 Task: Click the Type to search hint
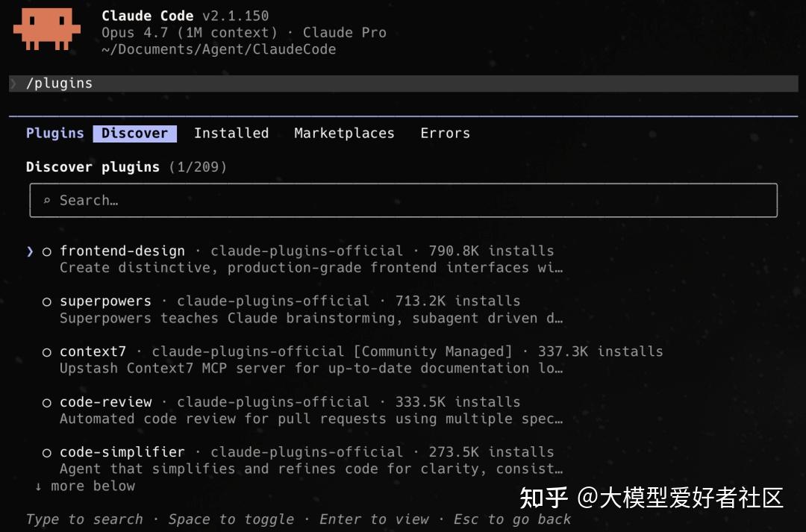tap(84, 519)
